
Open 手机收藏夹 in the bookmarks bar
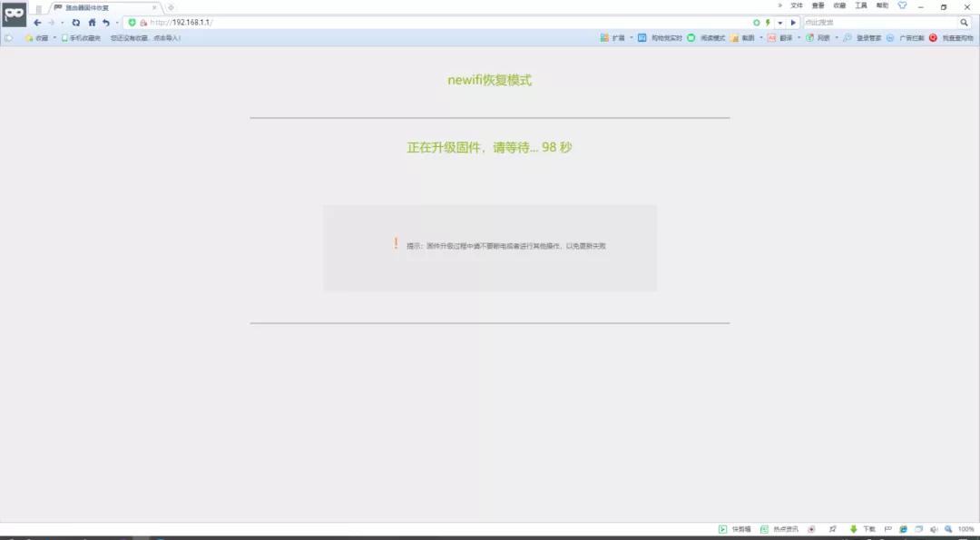point(81,38)
